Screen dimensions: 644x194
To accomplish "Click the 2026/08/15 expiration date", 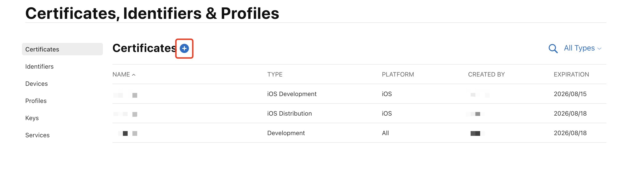I will 570,94.
